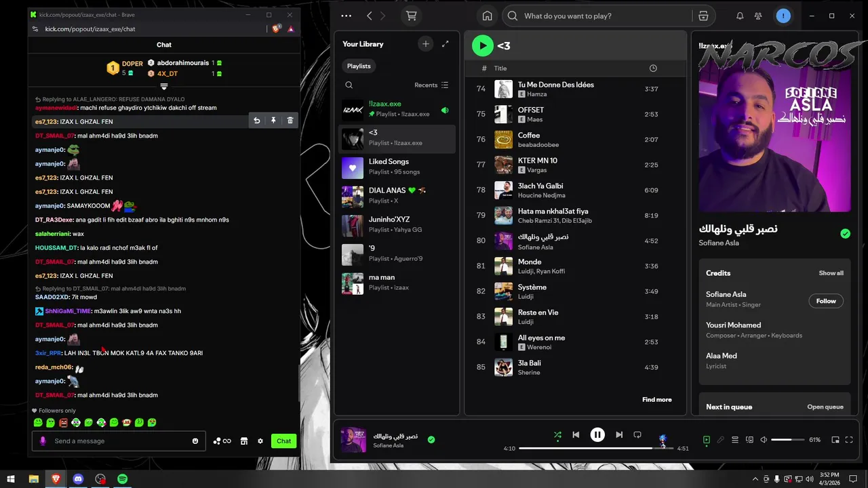Click Open queue link

pos(825,407)
